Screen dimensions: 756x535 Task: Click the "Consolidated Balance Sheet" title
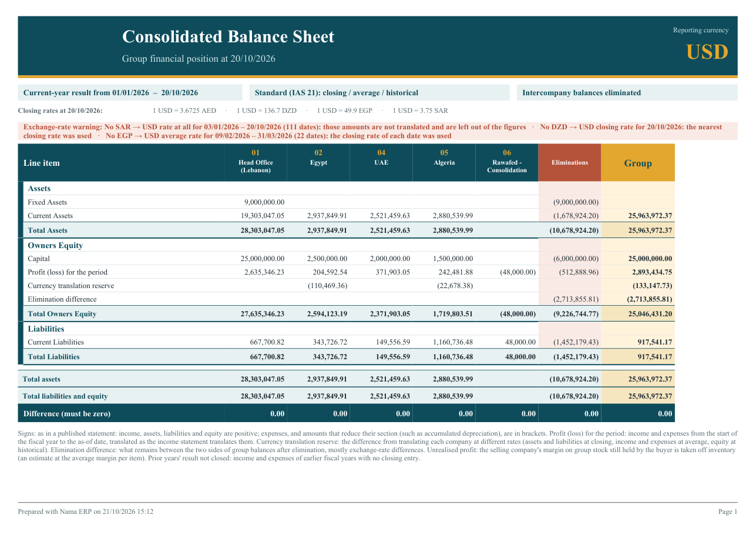click(x=228, y=37)
